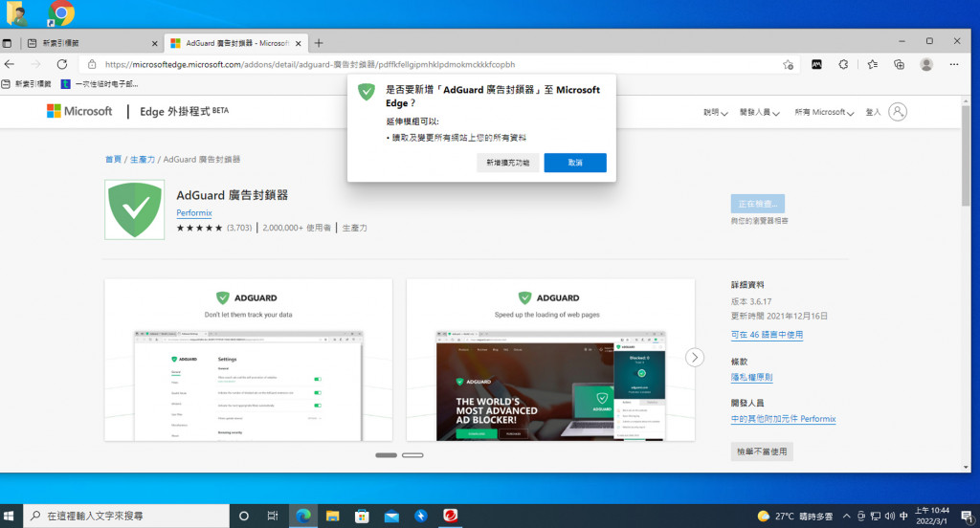Open the Speed up loading screenshot
This screenshot has width=980, height=528.
coord(550,360)
